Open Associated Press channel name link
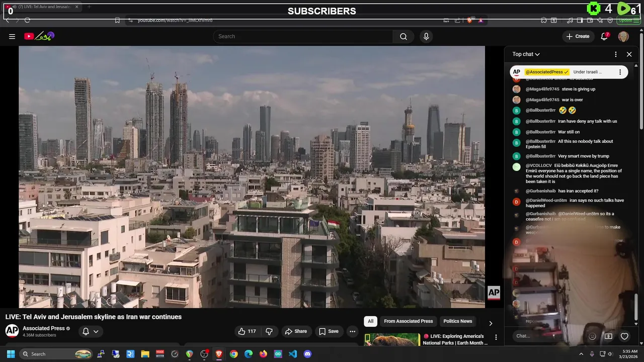Screen dimensions: 644x362 [44, 328]
